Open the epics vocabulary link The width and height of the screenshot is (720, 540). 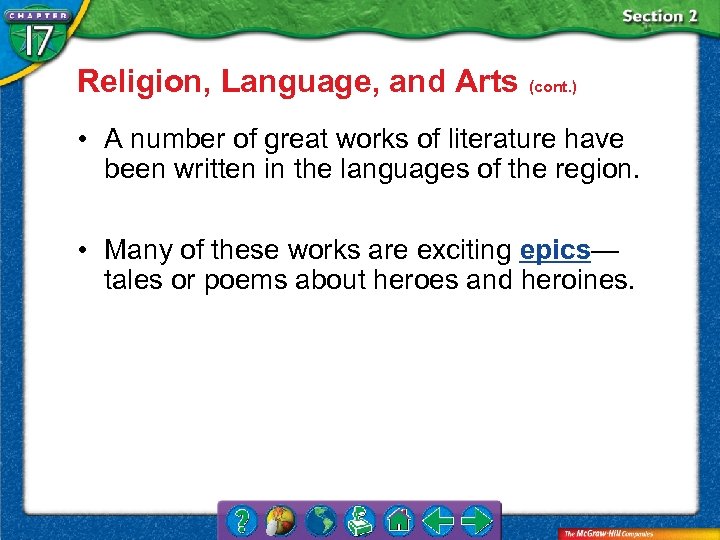[555, 250]
